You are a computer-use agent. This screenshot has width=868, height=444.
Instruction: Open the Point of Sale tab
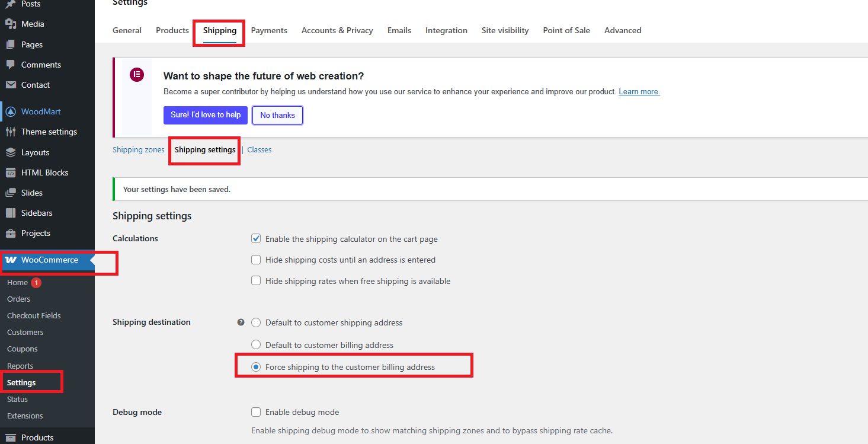(566, 30)
